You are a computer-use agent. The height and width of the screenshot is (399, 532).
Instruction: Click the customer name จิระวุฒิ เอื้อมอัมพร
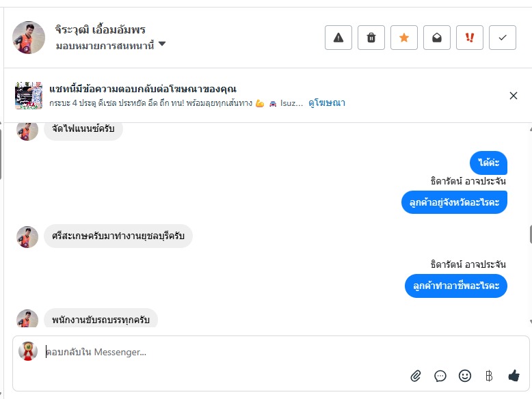pyautogui.click(x=101, y=29)
